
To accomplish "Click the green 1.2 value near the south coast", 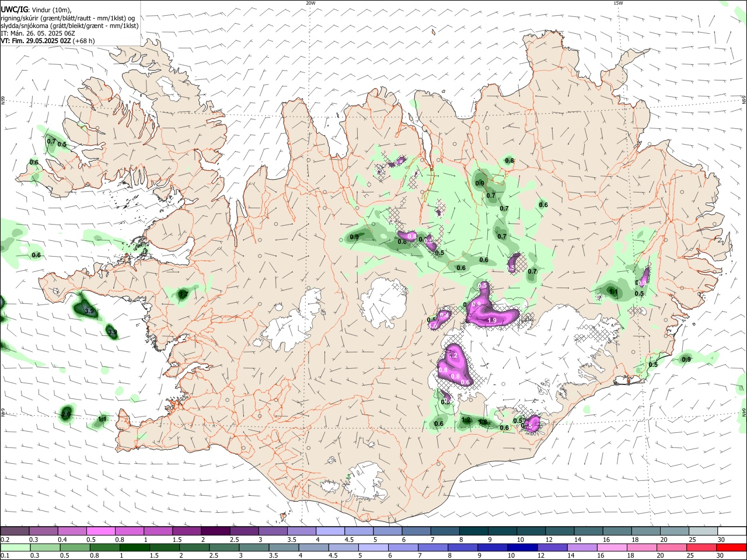I will click(x=466, y=419).
